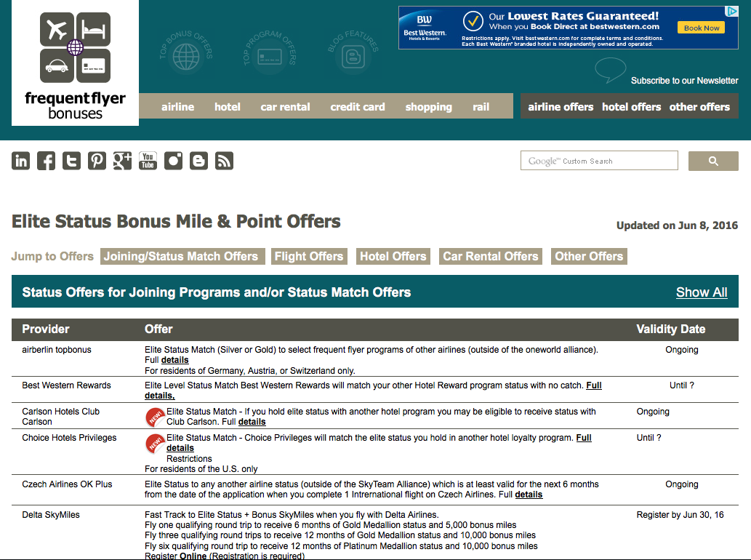Open the LinkedIn social icon
The height and width of the screenshot is (560, 751).
pos(20,161)
